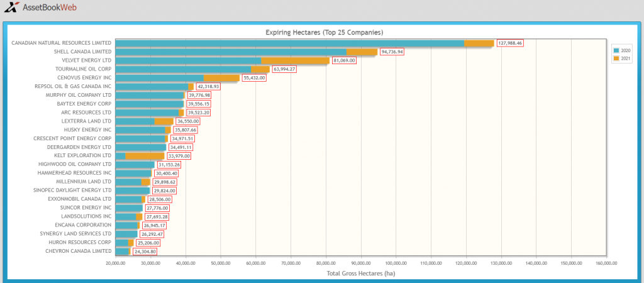
Task: Click the blue 2020 bar for Canadian Natural Resources
Action: tap(289, 43)
